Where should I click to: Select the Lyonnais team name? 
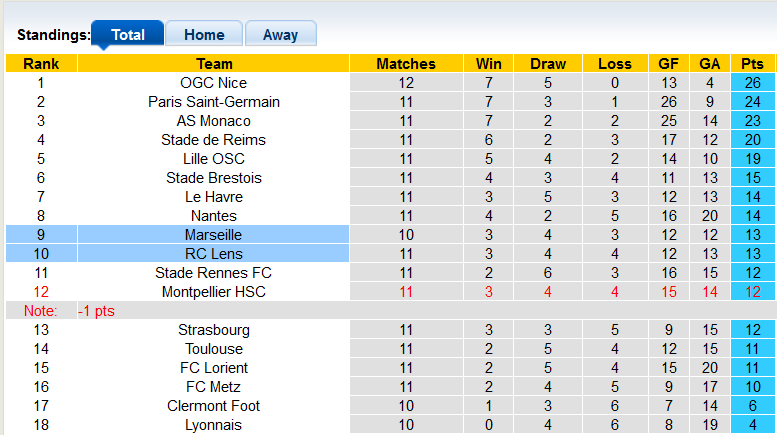[214, 425]
